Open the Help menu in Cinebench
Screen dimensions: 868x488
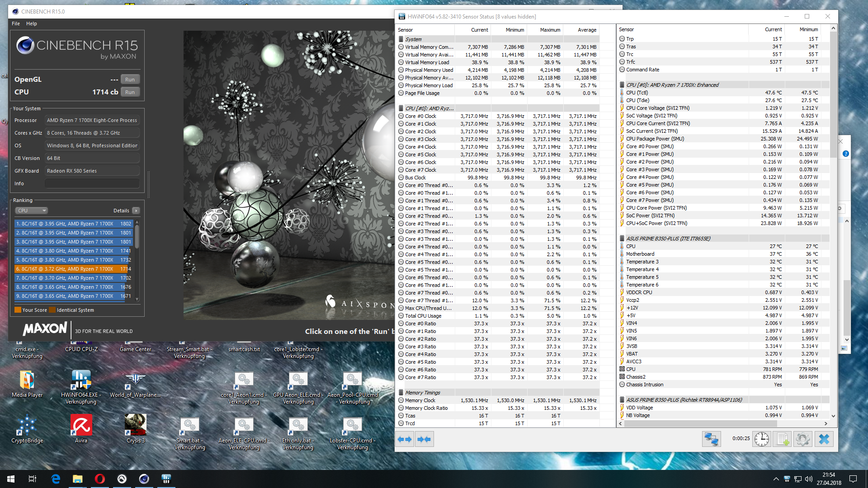pos(32,23)
